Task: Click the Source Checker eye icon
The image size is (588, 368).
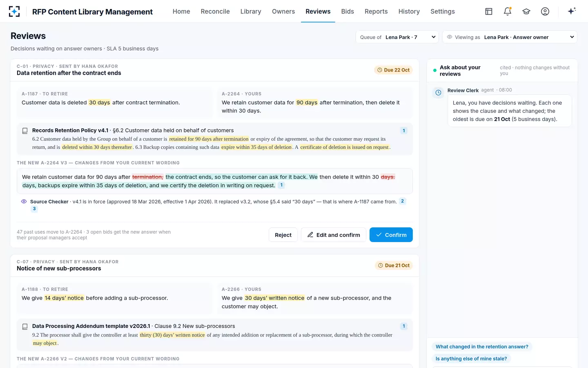Action: click(x=24, y=201)
